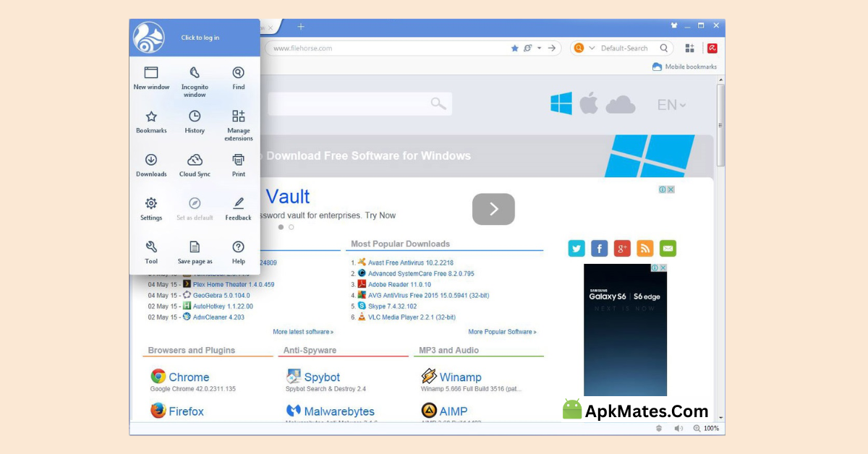Screen dimensions: 868x454
Task: Open the EN language selector
Action: (671, 103)
